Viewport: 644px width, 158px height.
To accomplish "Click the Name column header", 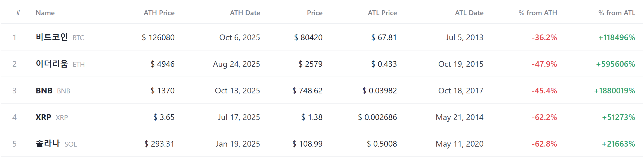I will point(45,13).
